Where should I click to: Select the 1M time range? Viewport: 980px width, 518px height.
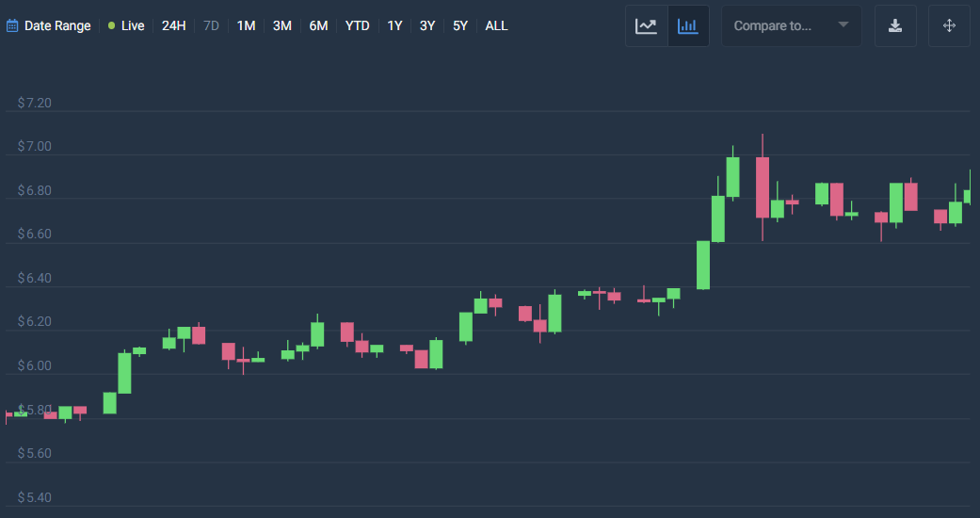point(247,25)
